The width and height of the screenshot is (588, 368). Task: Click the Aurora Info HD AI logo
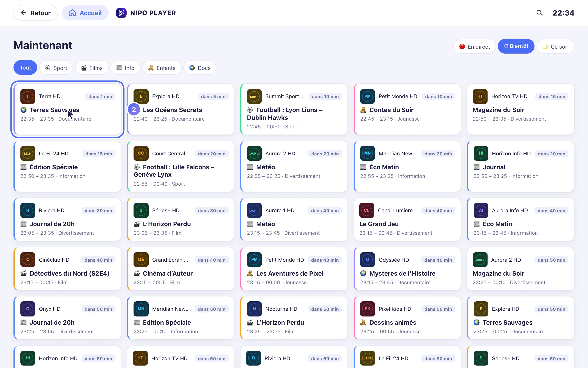click(481, 210)
